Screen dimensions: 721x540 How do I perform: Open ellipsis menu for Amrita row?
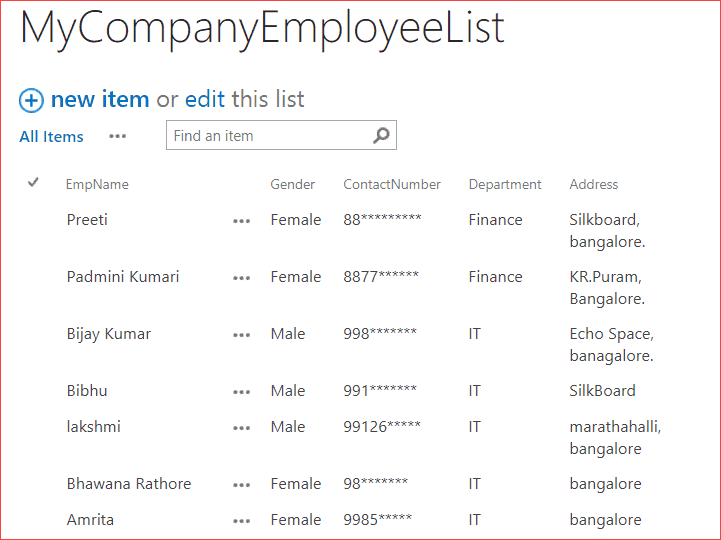(241, 521)
